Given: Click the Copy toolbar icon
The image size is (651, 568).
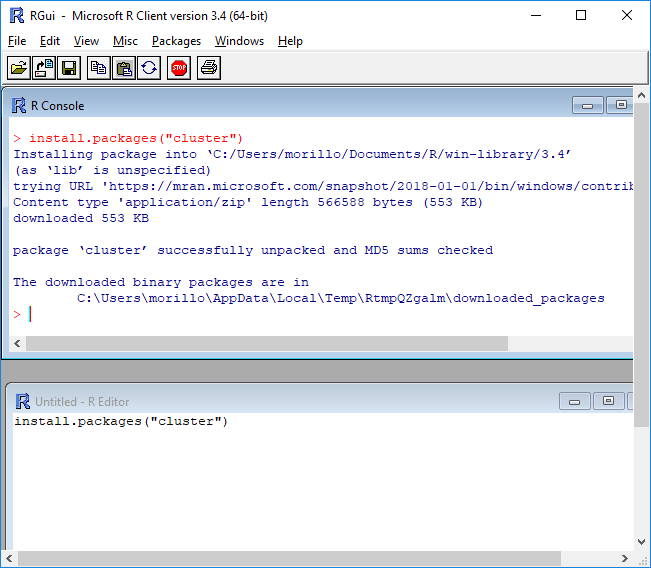Looking at the screenshot, I should (99, 68).
